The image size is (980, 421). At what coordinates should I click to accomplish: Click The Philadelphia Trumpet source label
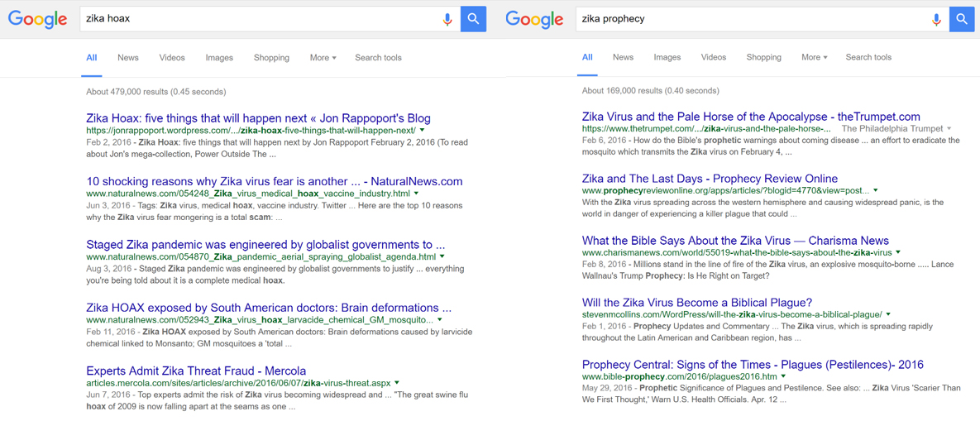892,128
